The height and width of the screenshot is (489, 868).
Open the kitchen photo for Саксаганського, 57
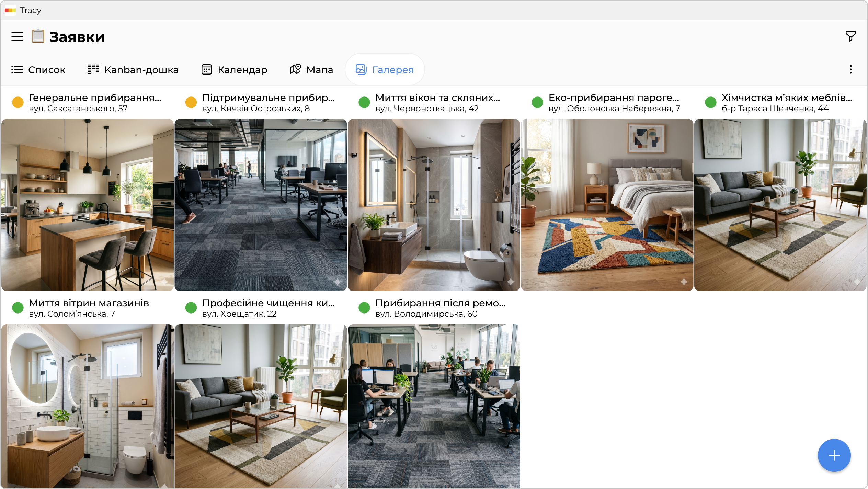tap(88, 205)
